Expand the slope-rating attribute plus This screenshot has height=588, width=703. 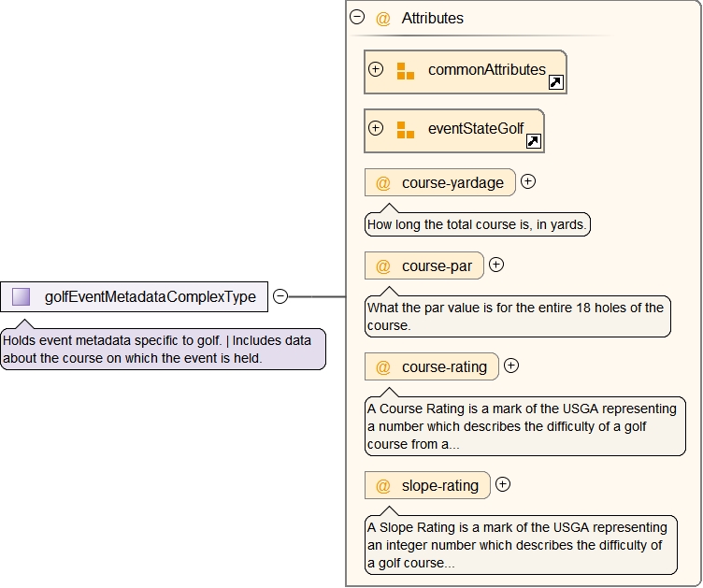tap(503, 483)
